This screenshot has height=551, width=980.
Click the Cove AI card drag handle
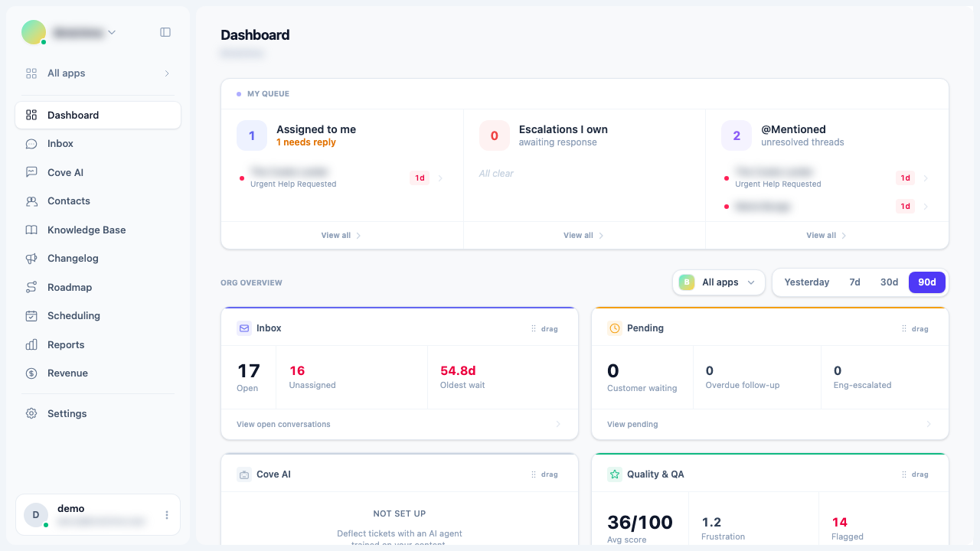tap(544, 474)
